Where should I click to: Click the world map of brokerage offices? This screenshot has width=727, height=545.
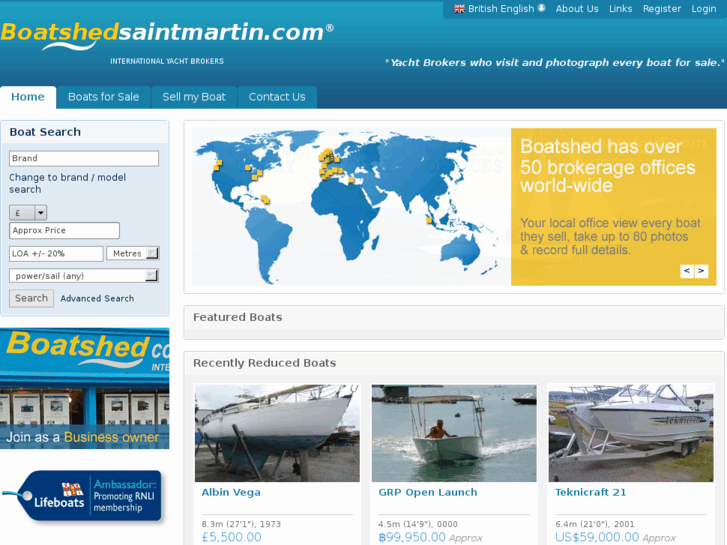(351, 207)
